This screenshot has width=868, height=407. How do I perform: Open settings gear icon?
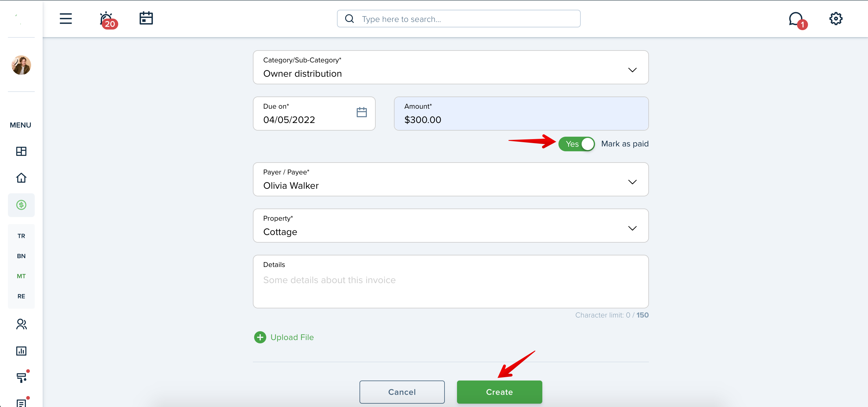[836, 19]
